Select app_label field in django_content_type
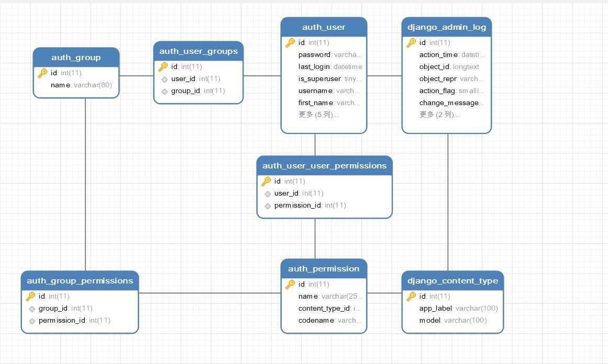Viewport: 608px width, 364px height. [x=458, y=308]
